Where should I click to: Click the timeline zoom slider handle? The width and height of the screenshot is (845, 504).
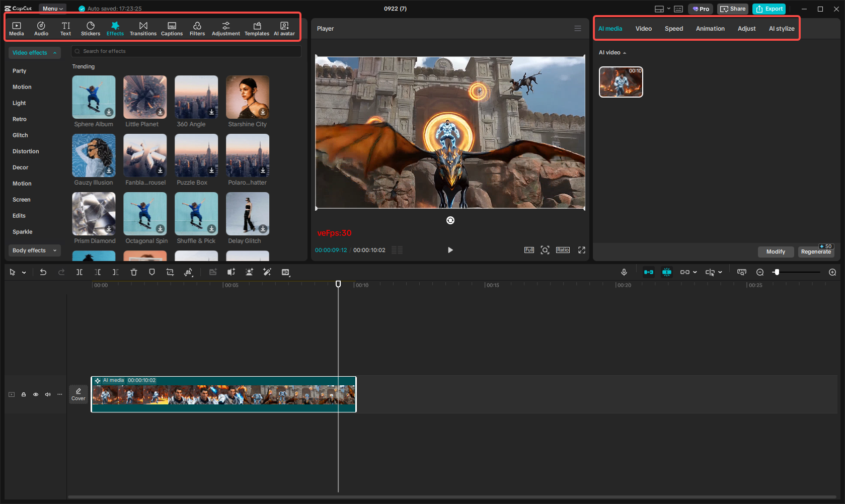coord(777,272)
